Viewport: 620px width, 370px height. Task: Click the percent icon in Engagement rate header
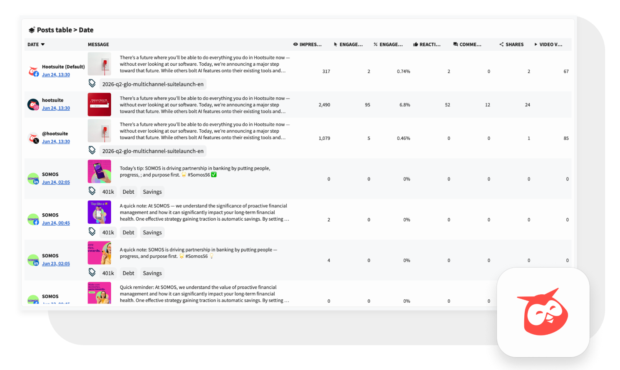pyautogui.click(x=375, y=44)
